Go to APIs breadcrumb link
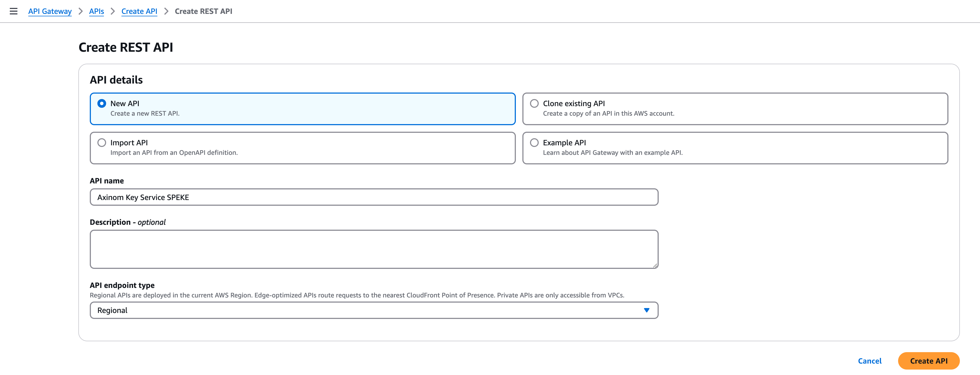This screenshot has width=980, height=375. coord(96,11)
